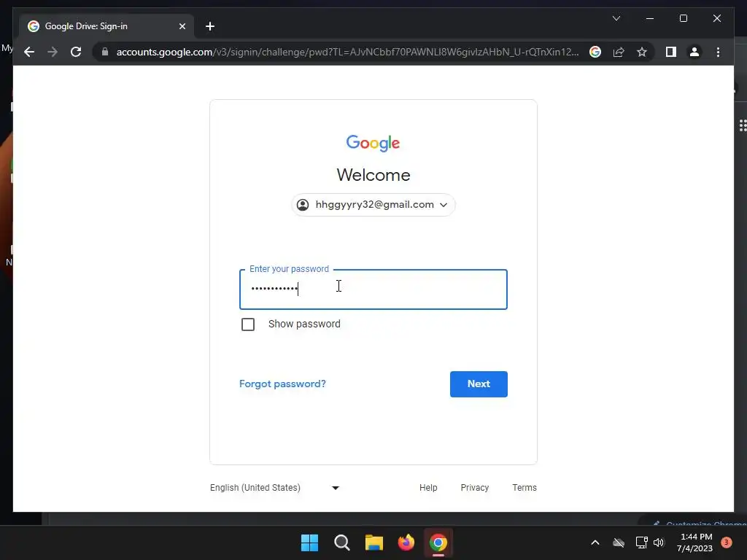The image size is (747, 560).
Task: Select the Google Drive: Sign-in tab
Action: 107,26
